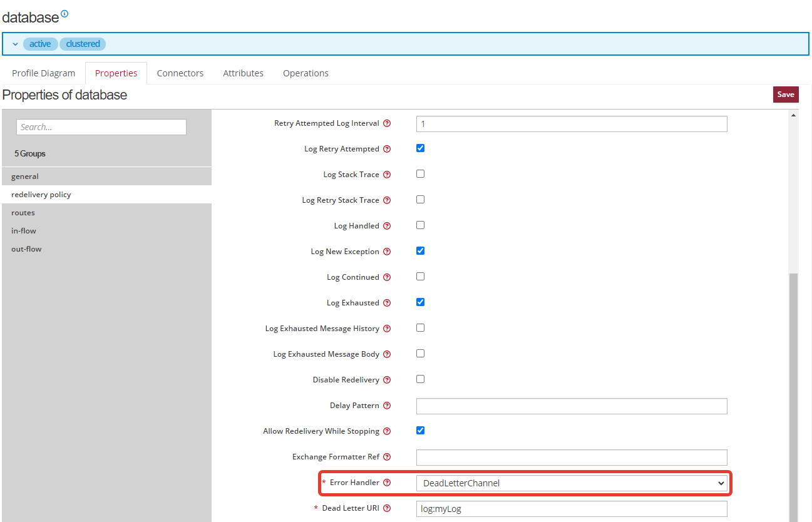
Task: Click help icon next to Error Handler
Action: point(387,483)
